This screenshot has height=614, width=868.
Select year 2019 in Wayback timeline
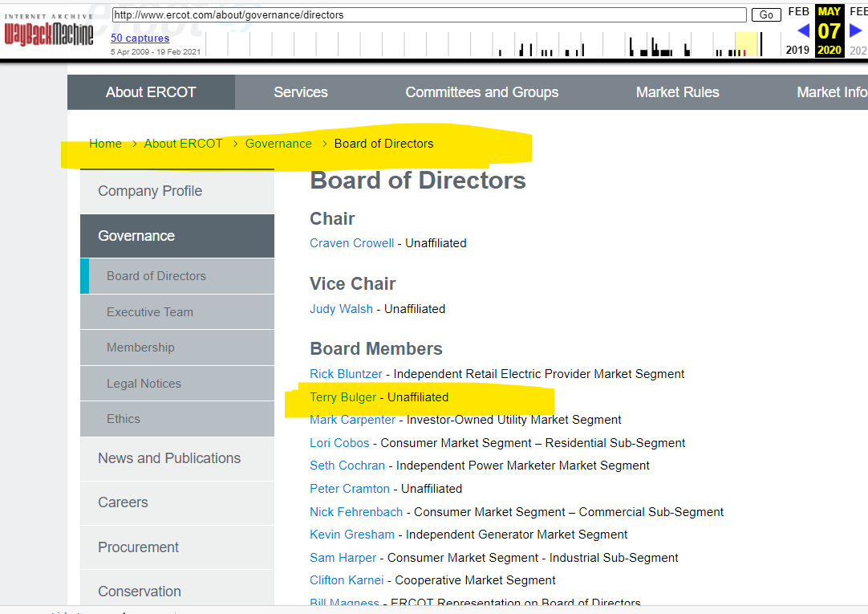click(x=797, y=50)
